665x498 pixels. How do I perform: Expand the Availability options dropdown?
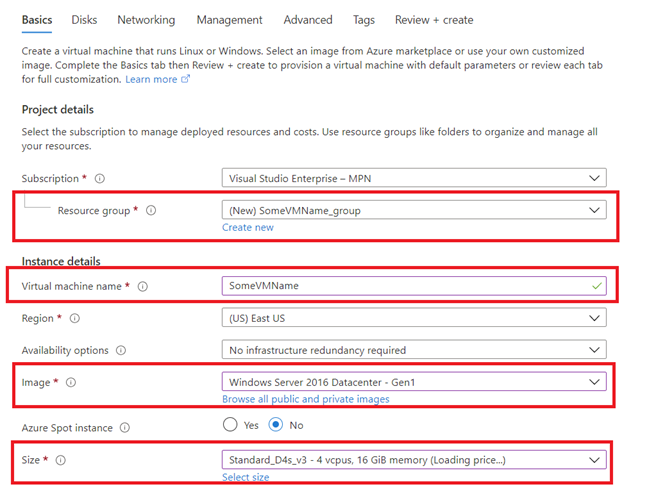click(414, 350)
